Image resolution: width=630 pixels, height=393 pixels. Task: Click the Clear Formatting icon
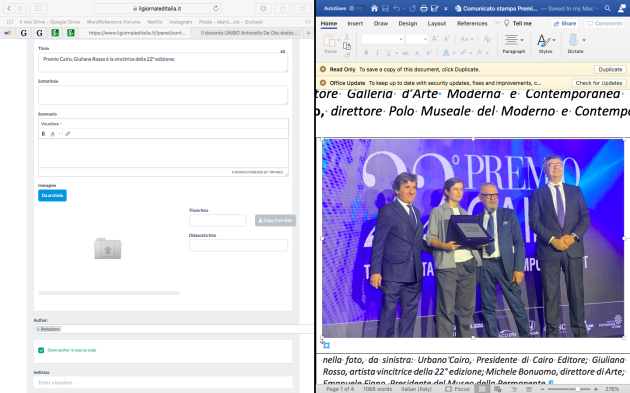pyautogui.click(x=487, y=39)
